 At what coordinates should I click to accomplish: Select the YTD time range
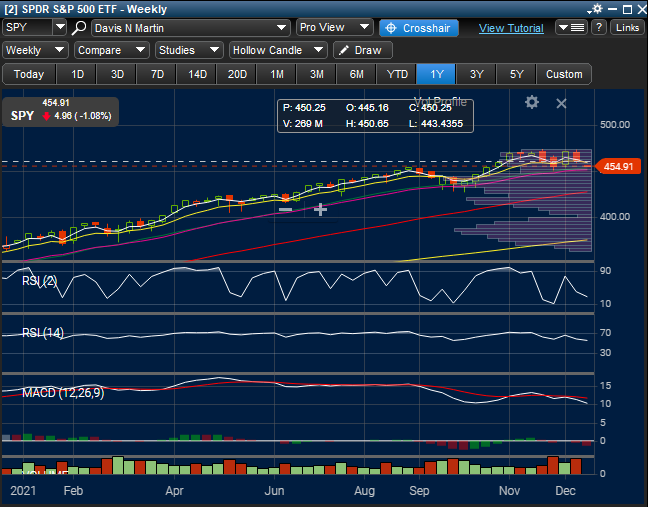click(397, 74)
